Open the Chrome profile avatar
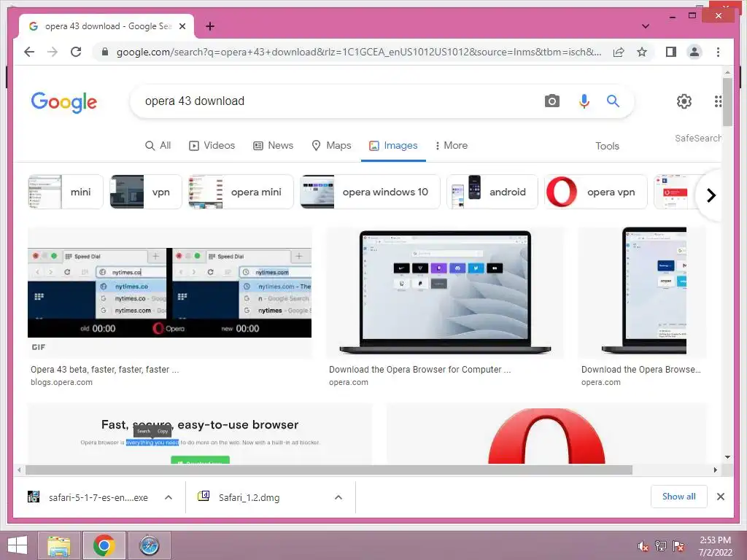Screen dimensions: 747x560 point(694,52)
